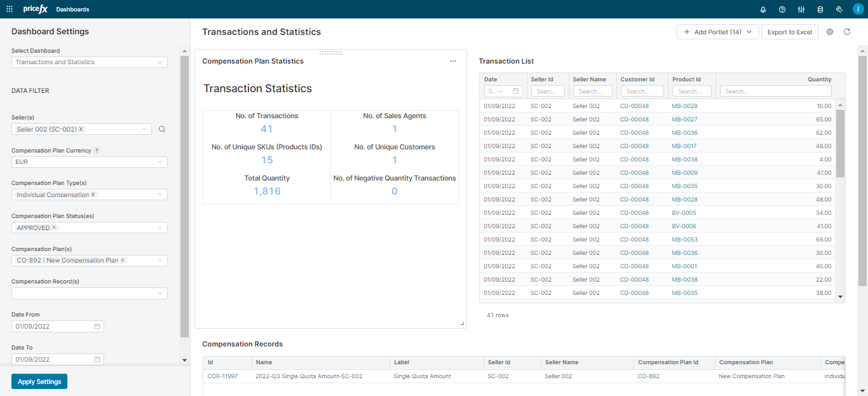Click the apps grid icon top left

[10, 9]
